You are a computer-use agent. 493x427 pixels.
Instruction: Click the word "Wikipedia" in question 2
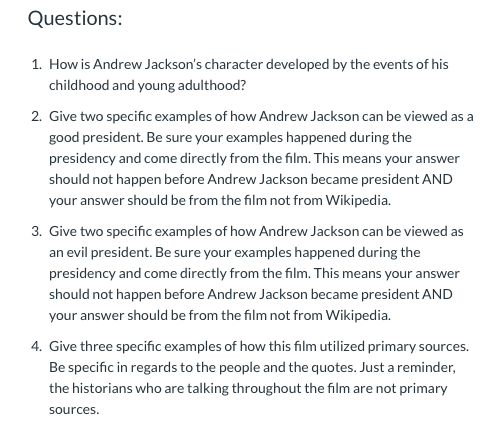click(358, 201)
